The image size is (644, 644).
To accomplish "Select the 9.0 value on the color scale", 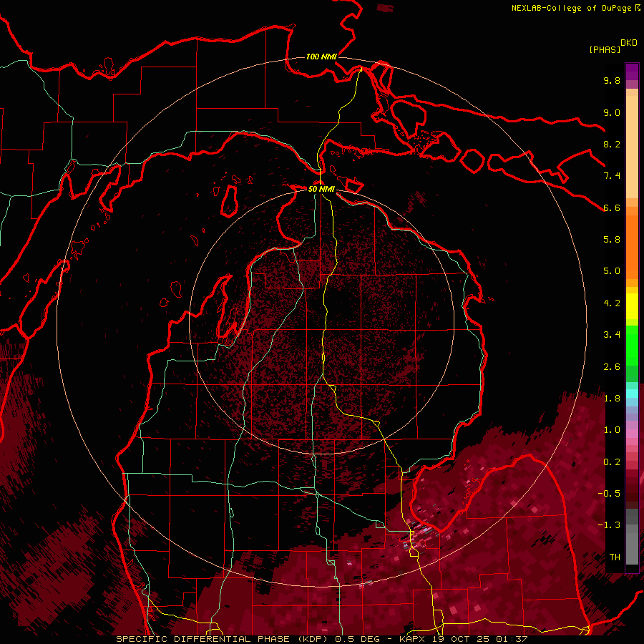I will [x=612, y=112].
